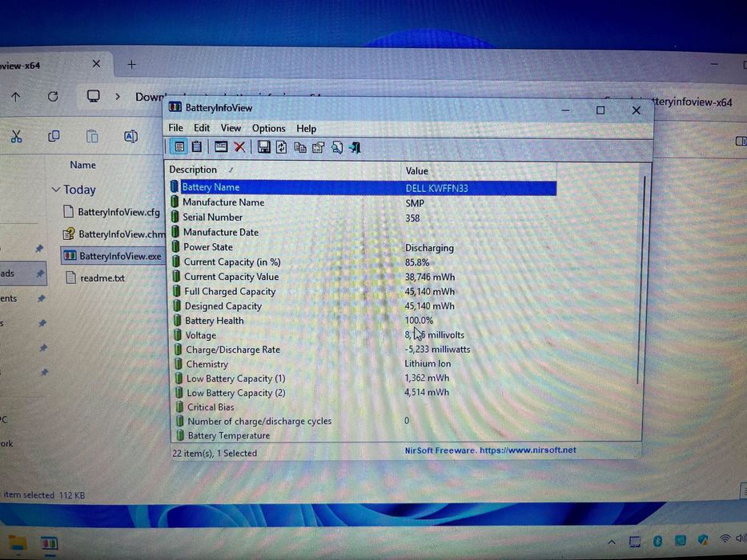The image size is (747, 560).
Task: Click the Bluetooth tray icon
Action: point(657,541)
